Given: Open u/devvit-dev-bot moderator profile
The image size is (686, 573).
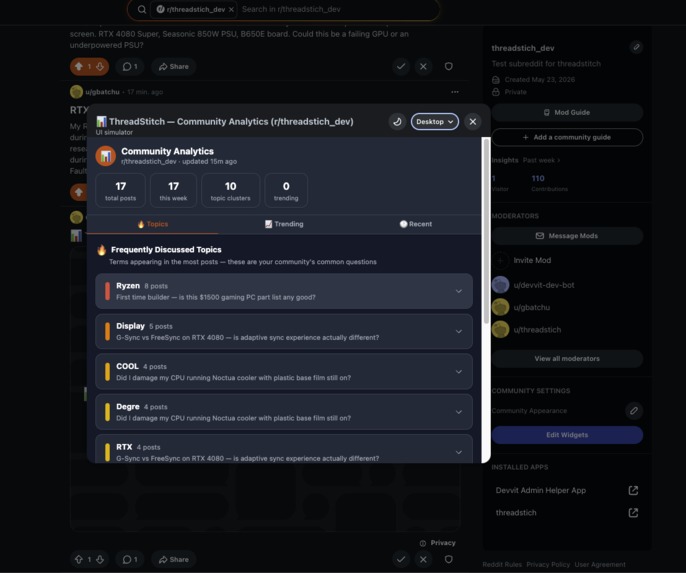Looking at the screenshot, I should point(544,285).
